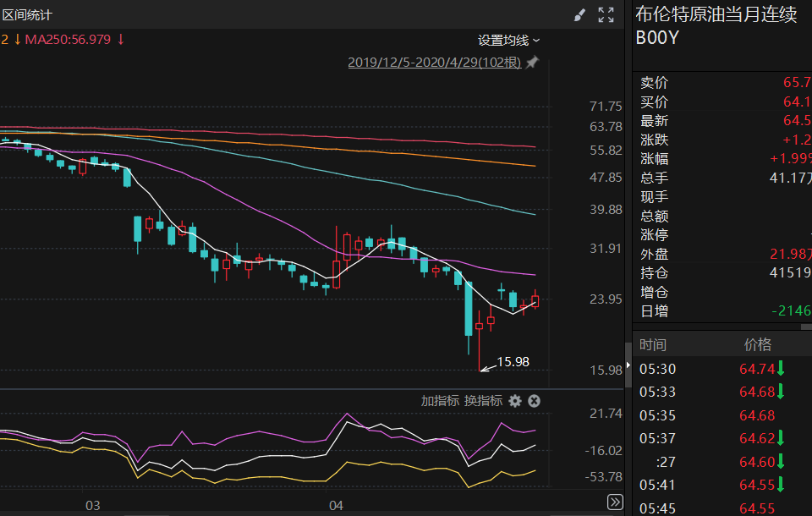This screenshot has height=516, width=812.
Task: Click the 时间 column header
Action: pyautogui.click(x=653, y=344)
